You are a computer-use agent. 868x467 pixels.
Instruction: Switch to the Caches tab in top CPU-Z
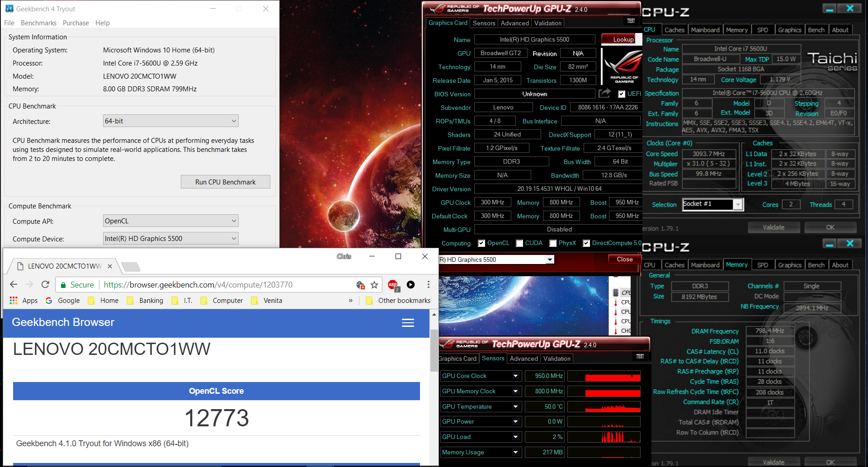(675, 30)
